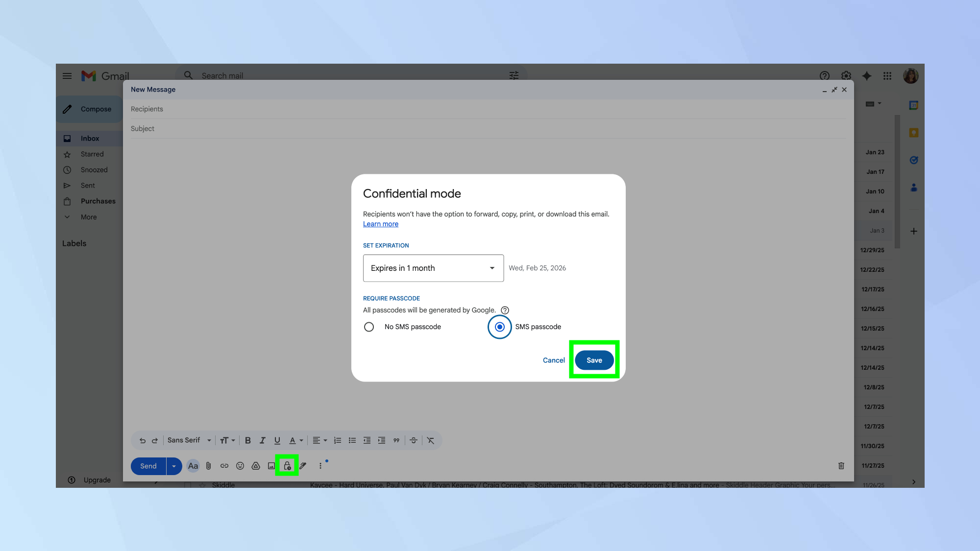Insert a photo into the email
Image resolution: width=980 pixels, height=551 pixels.
(271, 466)
